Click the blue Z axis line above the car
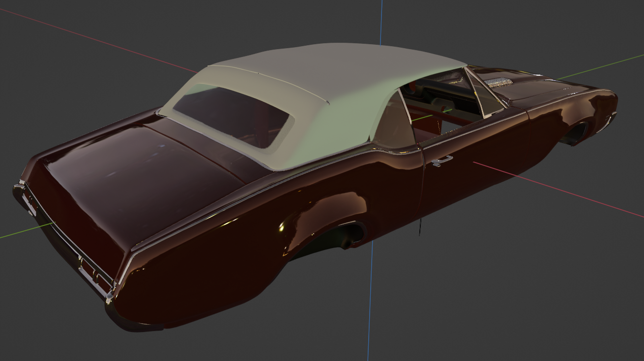The height and width of the screenshot is (361, 644). click(381, 20)
